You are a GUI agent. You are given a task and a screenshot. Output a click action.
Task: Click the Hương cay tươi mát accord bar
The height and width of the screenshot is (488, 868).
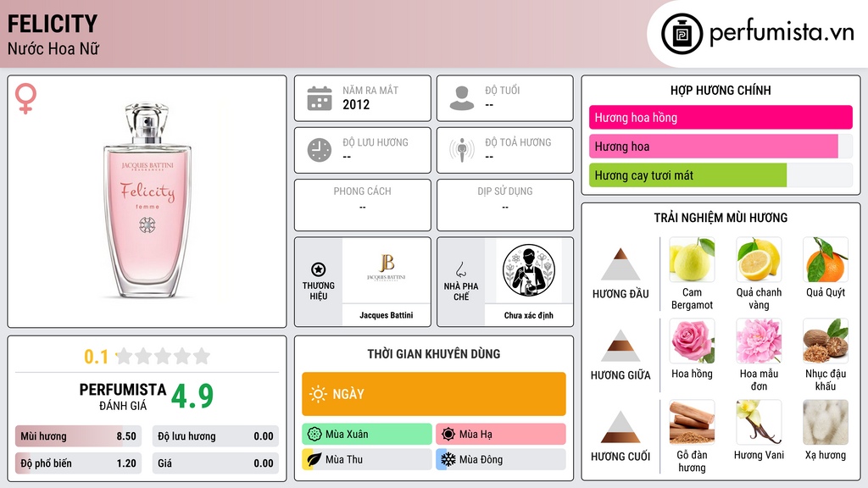pos(721,175)
